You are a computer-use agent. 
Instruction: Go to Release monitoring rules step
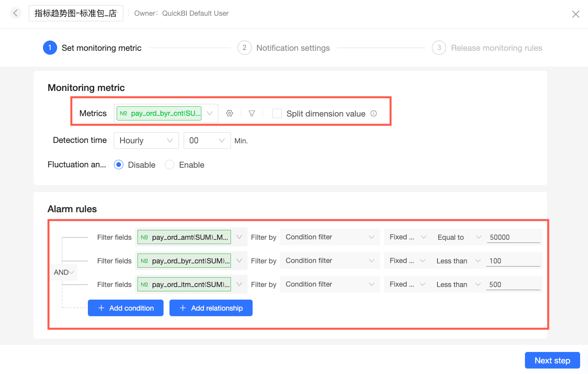point(496,48)
